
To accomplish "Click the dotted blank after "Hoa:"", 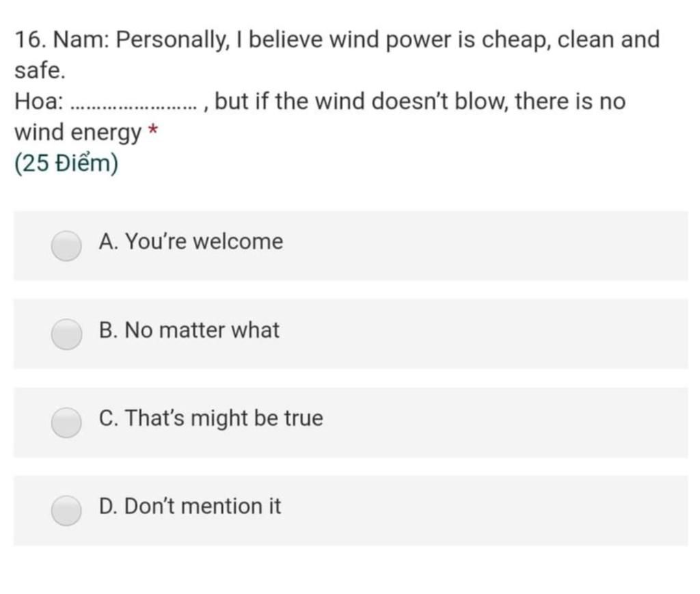I will (133, 107).
